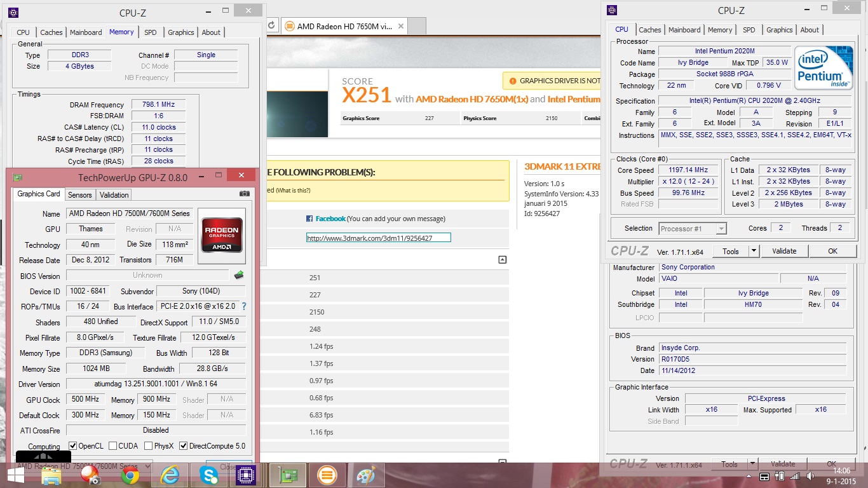Open Paint from the taskbar
868x488 pixels.
point(366,476)
